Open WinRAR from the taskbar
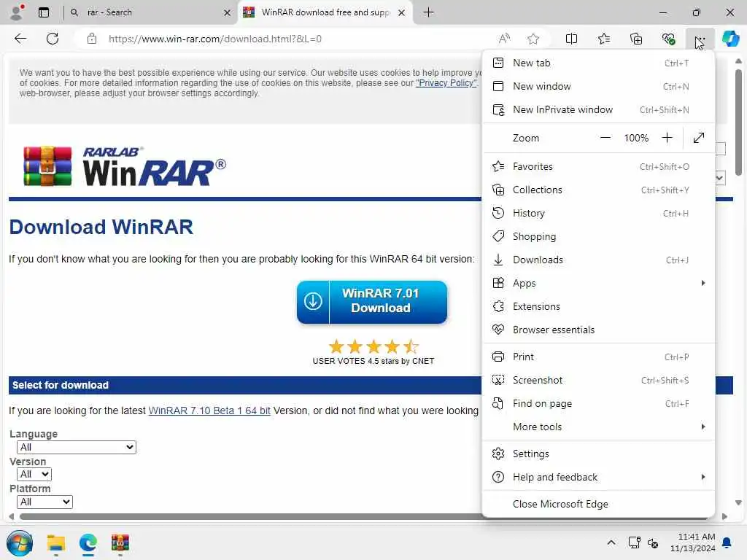Screen dimensions: 747x560 [x=120, y=542]
